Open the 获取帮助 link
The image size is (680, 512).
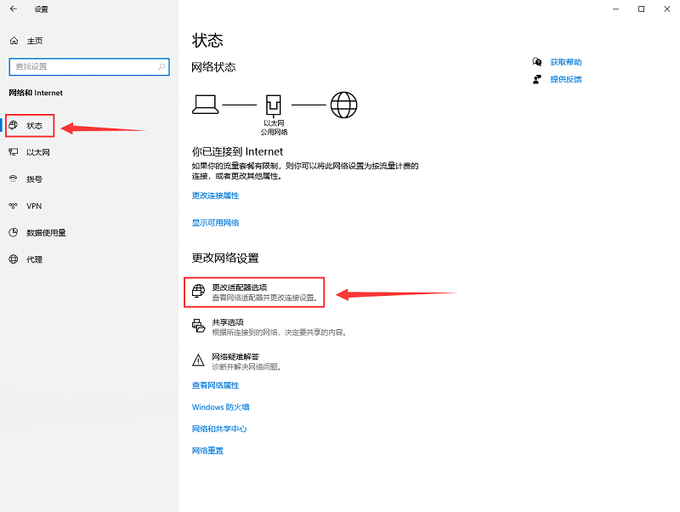pos(566,62)
